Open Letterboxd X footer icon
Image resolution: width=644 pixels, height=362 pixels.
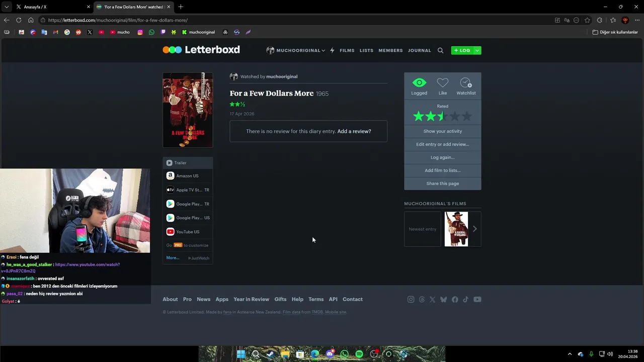point(432,299)
